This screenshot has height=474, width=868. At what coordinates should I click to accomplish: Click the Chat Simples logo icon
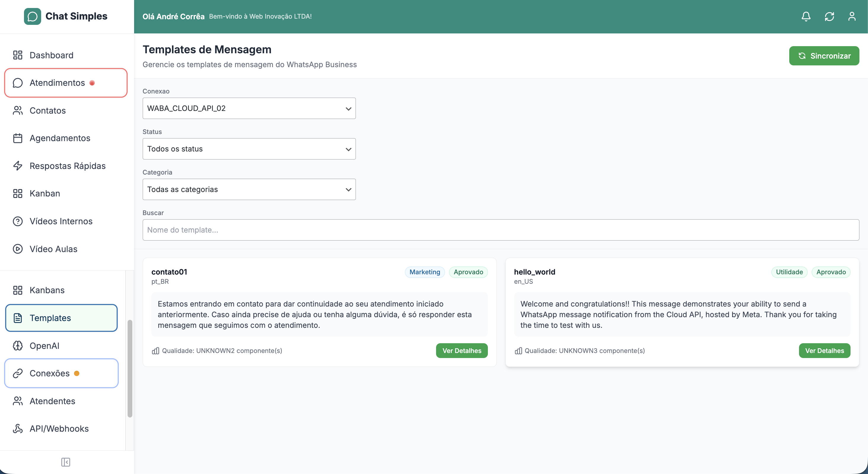(x=32, y=16)
